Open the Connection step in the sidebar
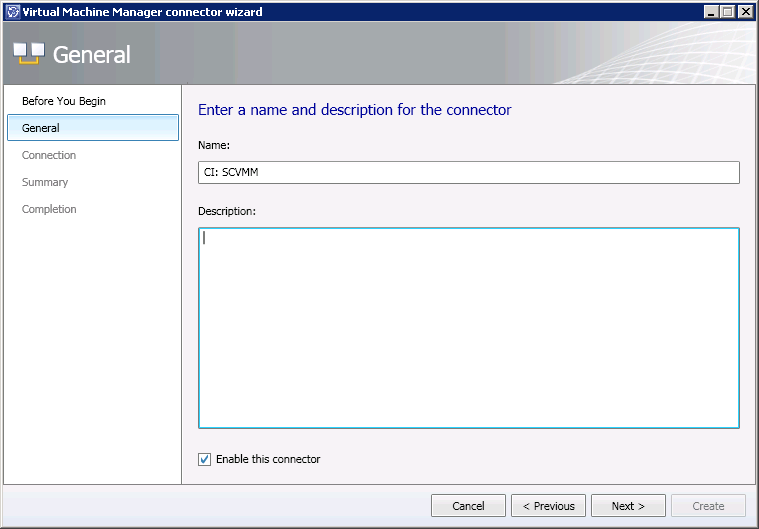The image size is (759, 529). 49,155
